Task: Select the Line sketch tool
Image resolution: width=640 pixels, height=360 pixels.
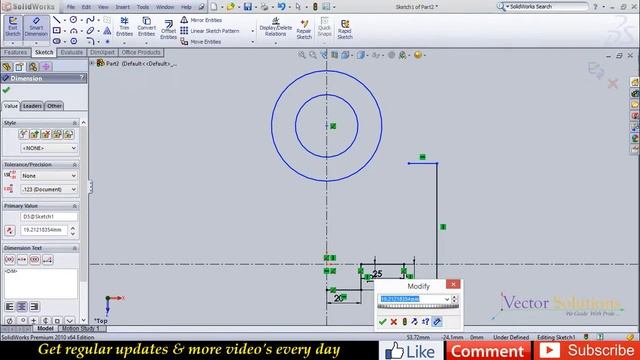Action: (57, 20)
